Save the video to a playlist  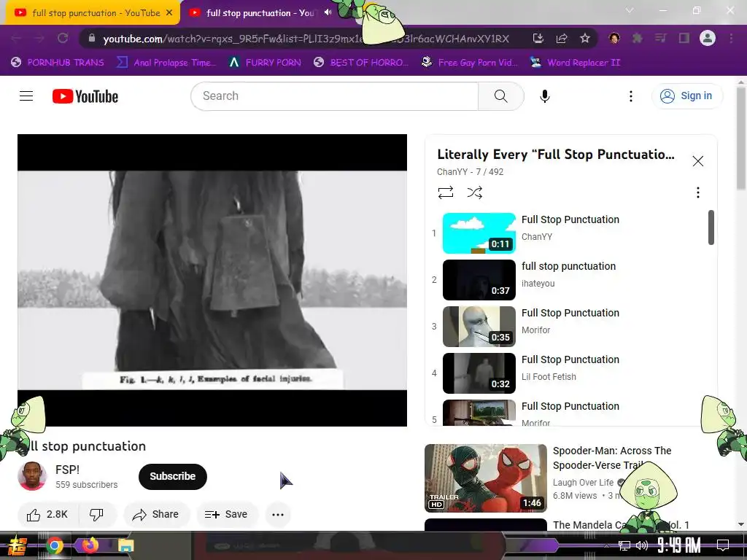click(x=226, y=514)
